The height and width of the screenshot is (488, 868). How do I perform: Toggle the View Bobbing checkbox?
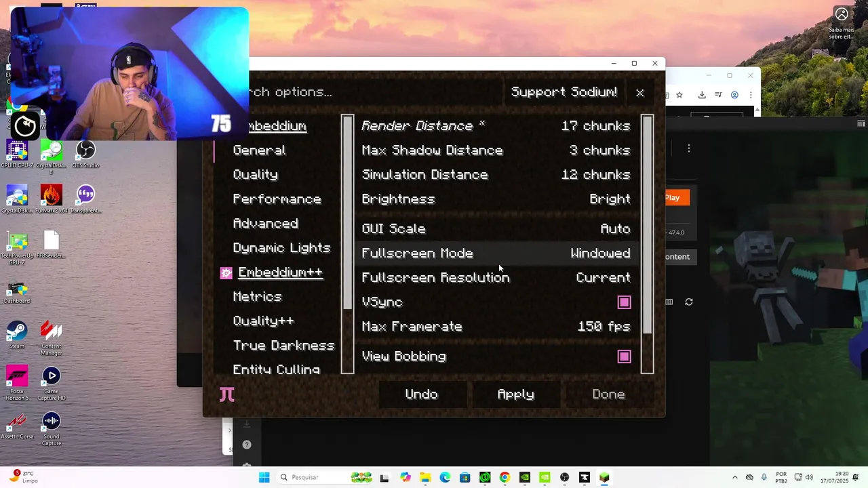click(x=624, y=357)
